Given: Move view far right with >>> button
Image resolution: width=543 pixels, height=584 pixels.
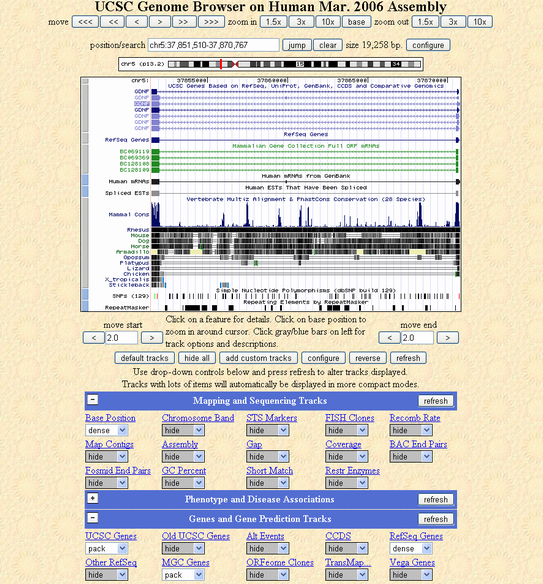Looking at the screenshot, I should pyautogui.click(x=211, y=22).
